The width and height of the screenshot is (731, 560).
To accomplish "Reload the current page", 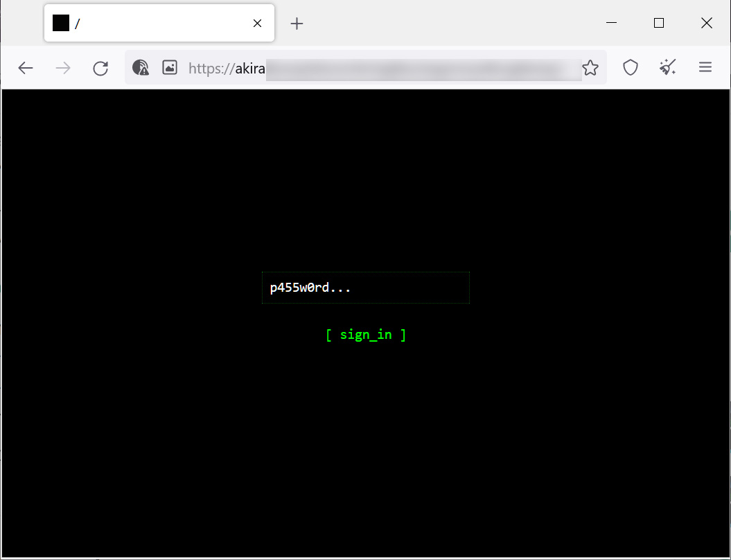I will coord(100,67).
